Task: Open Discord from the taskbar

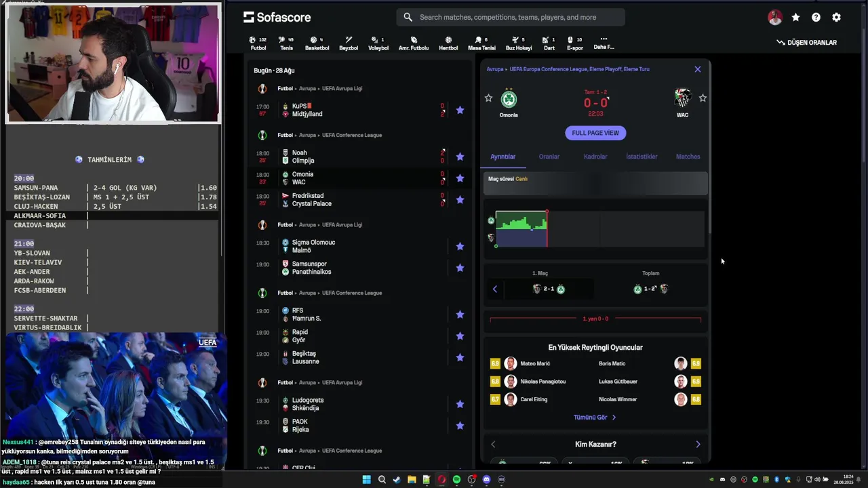Action: point(486,479)
